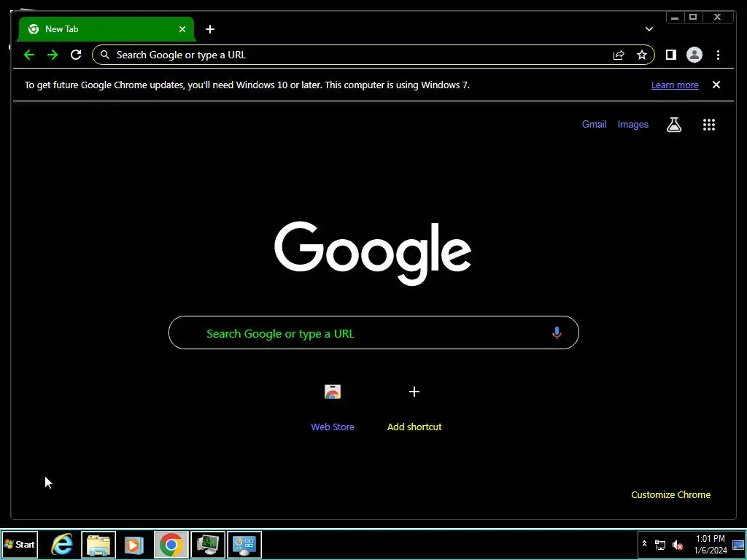Open Search Labs flask icon
This screenshot has width=747, height=560.
[673, 125]
